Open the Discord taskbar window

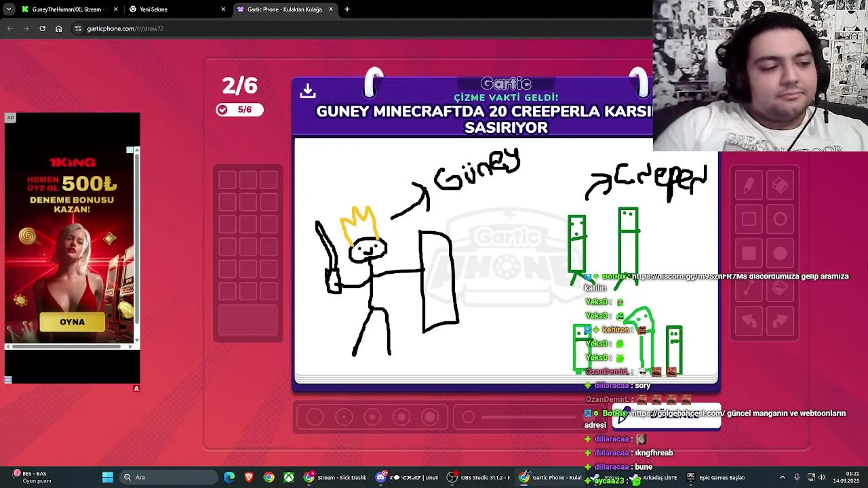(x=407, y=477)
